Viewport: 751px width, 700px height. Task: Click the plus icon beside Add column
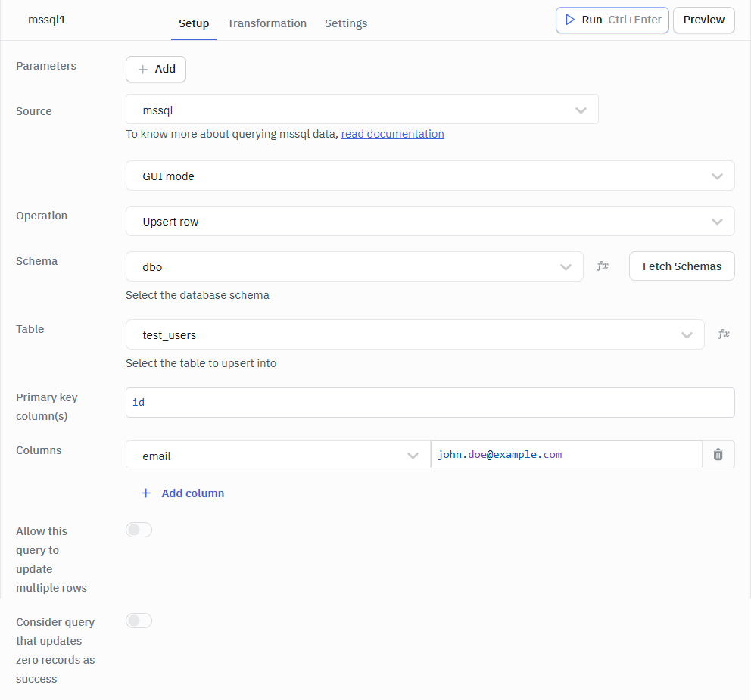pyautogui.click(x=146, y=493)
